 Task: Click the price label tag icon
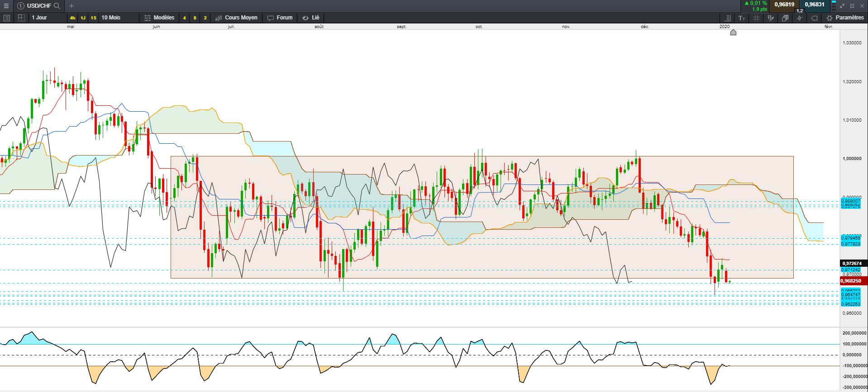(814, 18)
